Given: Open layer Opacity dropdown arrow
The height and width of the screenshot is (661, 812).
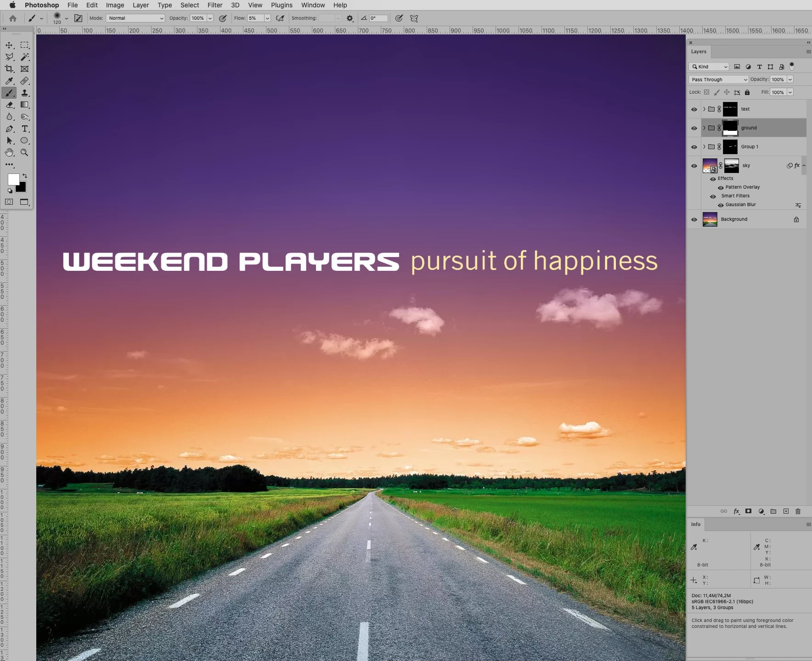Looking at the screenshot, I should click(x=790, y=79).
